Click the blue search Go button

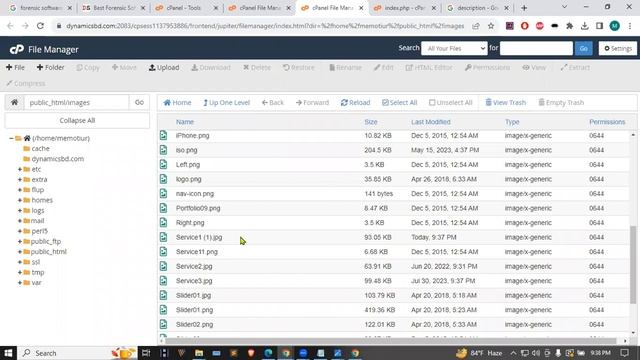583,48
